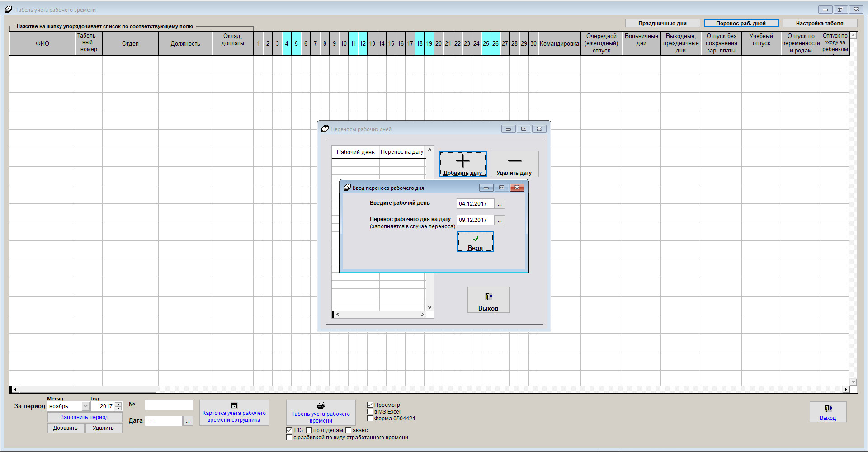Screen dimensions: 868x452
Task: Enable the в MS Excel checkbox
Action: pyautogui.click(x=370, y=412)
